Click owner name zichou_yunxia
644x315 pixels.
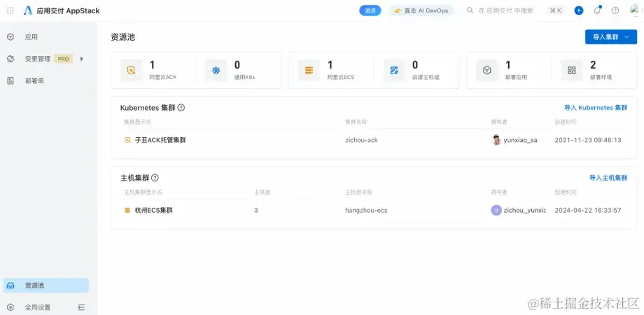(525, 210)
